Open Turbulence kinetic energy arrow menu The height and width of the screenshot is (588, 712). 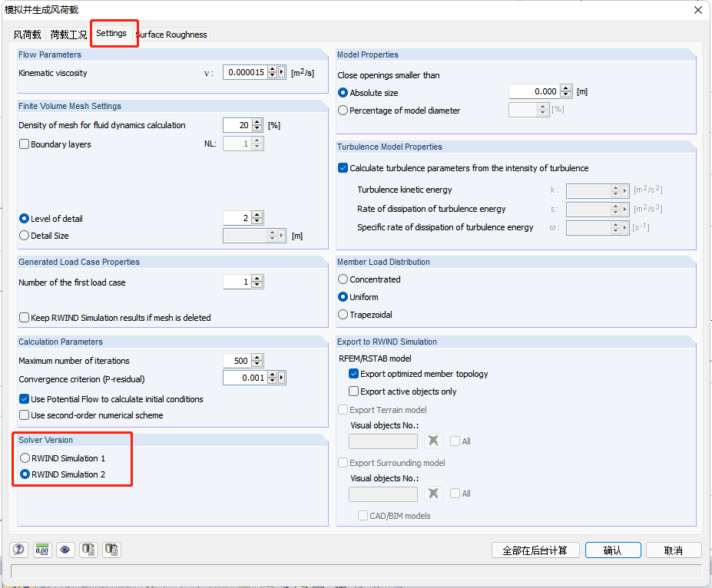pyautogui.click(x=624, y=190)
